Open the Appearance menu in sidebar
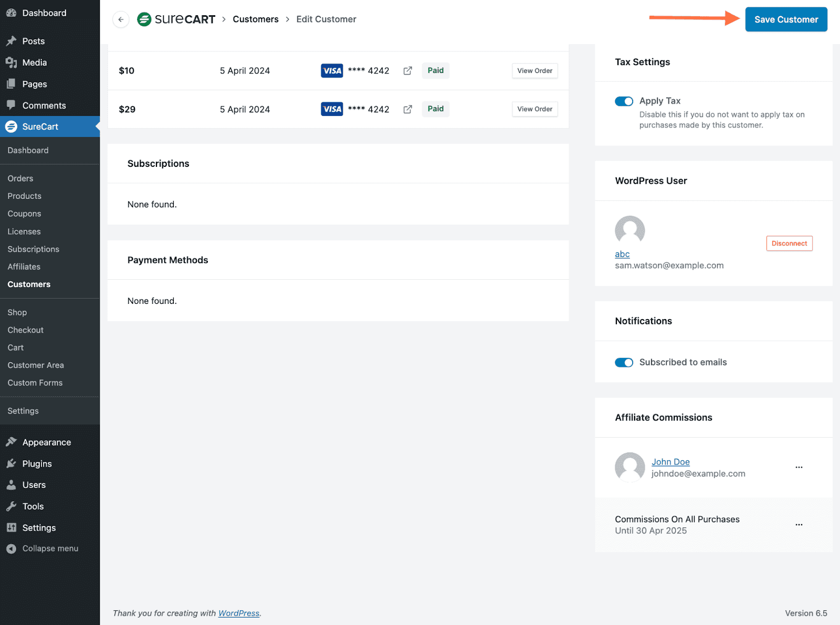Viewport: 840px width, 625px height. (46, 442)
